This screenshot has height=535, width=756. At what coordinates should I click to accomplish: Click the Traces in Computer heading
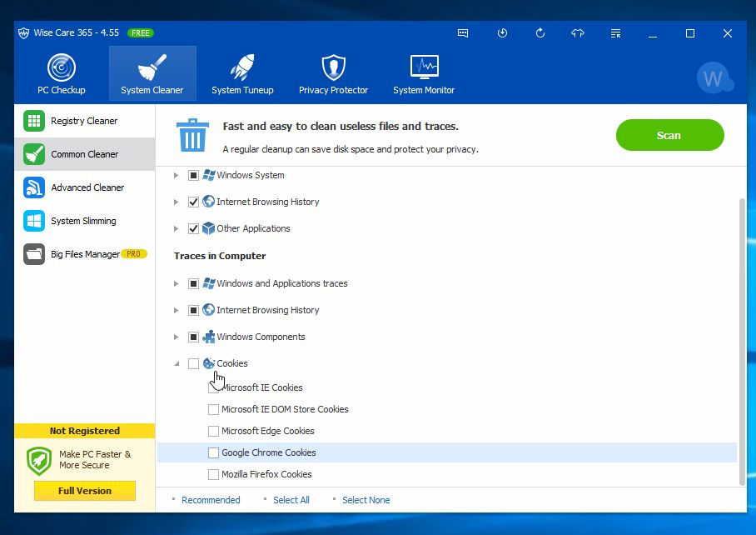tap(220, 256)
